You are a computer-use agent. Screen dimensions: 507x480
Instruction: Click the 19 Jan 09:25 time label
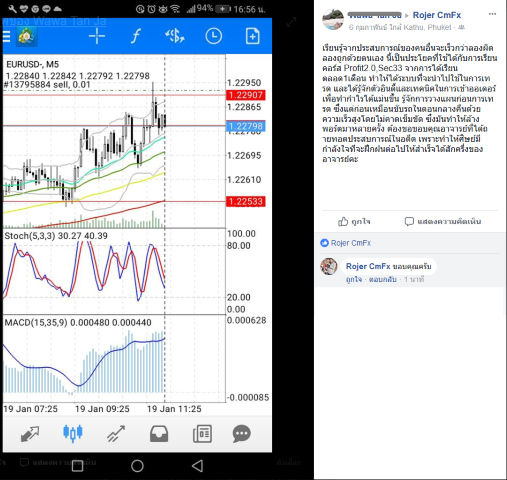(x=102, y=409)
